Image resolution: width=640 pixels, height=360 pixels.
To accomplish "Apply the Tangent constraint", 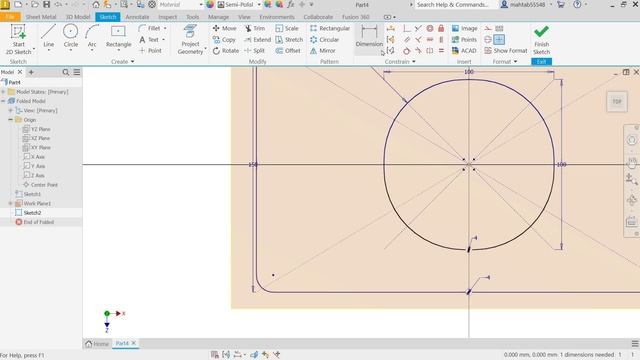I will (407, 51).
